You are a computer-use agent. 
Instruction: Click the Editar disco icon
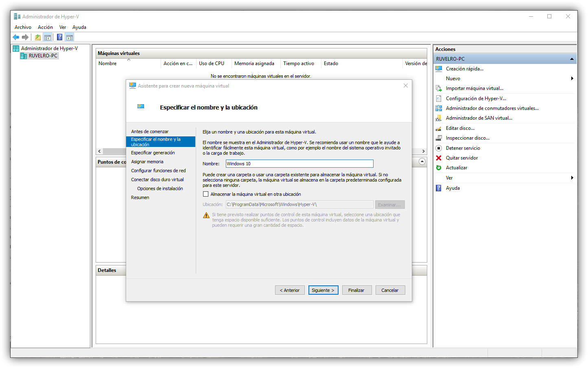click(x=439, y=128)
